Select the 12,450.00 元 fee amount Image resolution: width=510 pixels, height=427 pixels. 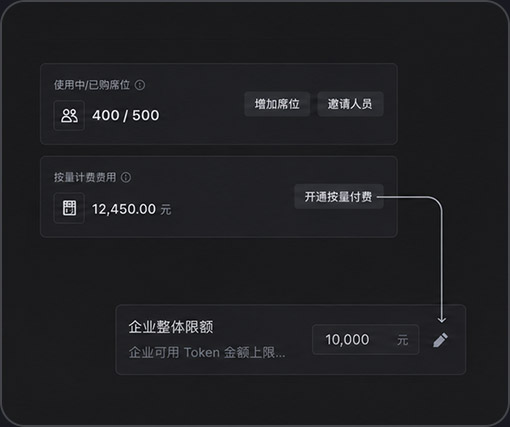[x=132, y=209]
